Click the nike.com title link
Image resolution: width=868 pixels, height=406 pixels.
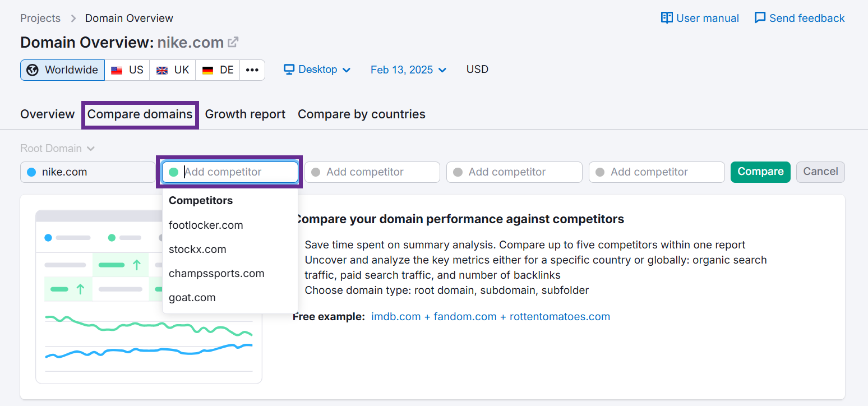(191, 43)
